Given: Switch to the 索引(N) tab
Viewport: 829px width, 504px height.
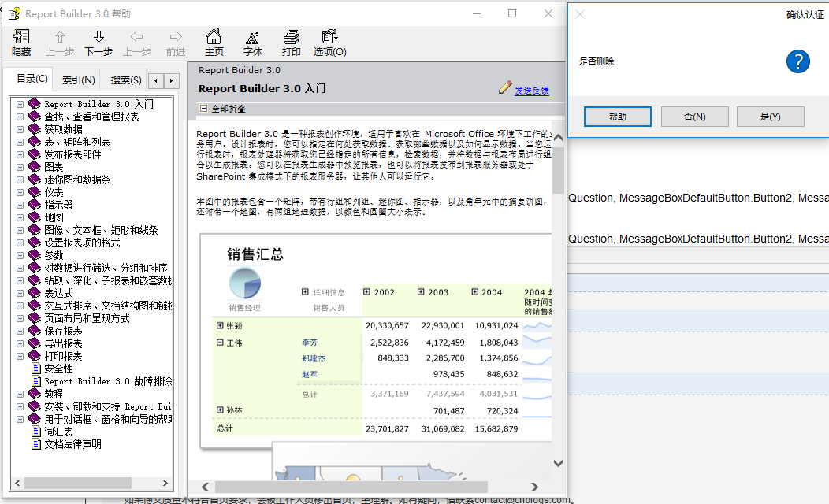Looking at the screenshot, I should point(78,80).
